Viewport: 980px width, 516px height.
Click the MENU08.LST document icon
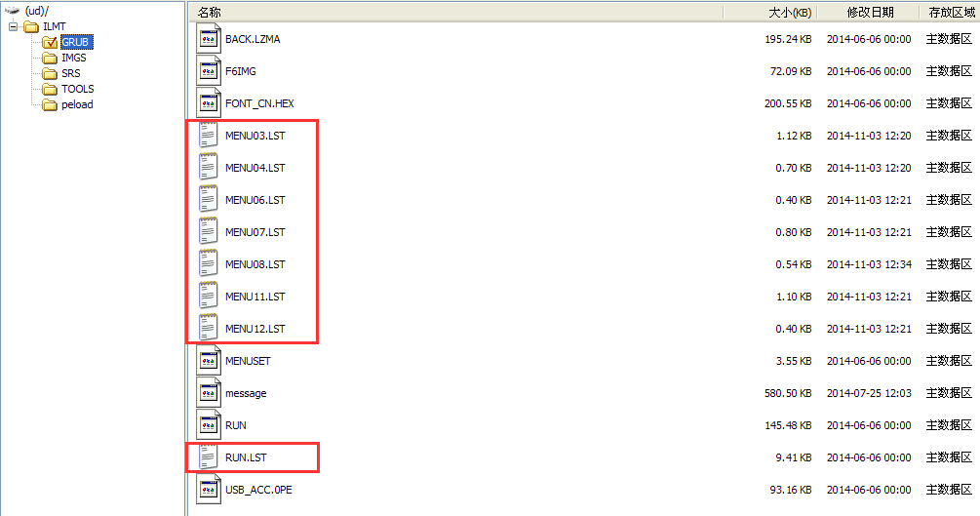[x=208, y=264]
